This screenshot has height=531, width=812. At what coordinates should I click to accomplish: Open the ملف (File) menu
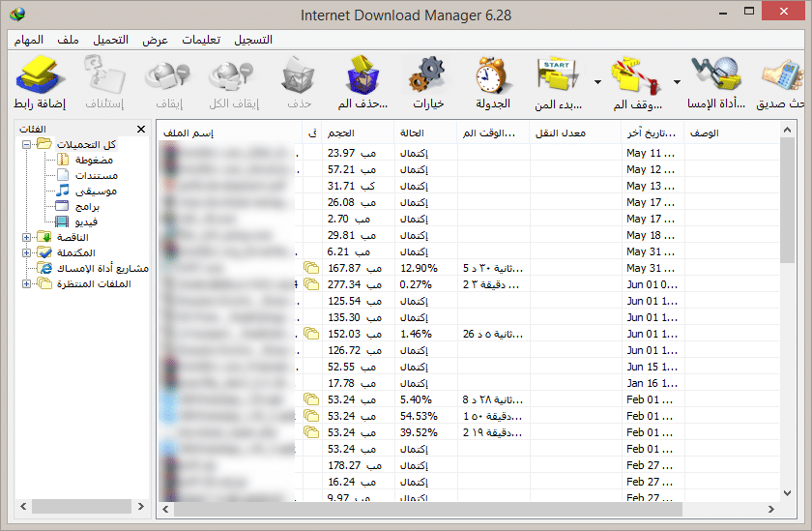click(x=68, y=40)
